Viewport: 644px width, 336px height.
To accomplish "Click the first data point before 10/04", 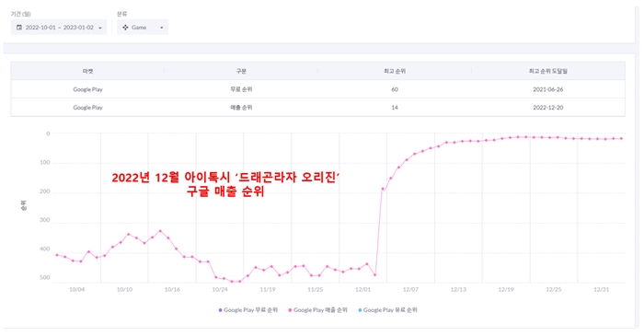I will pos(57,255).
